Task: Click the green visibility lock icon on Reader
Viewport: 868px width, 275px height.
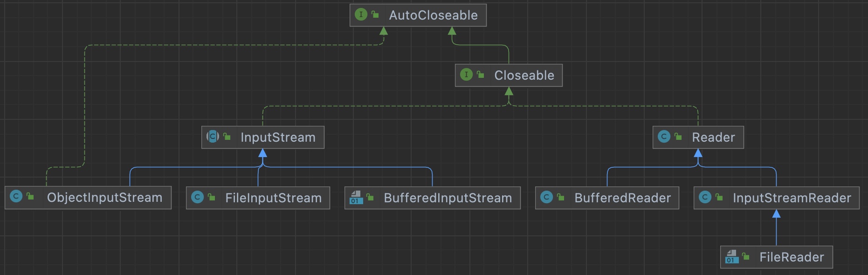Action: (x=678, y=137)
